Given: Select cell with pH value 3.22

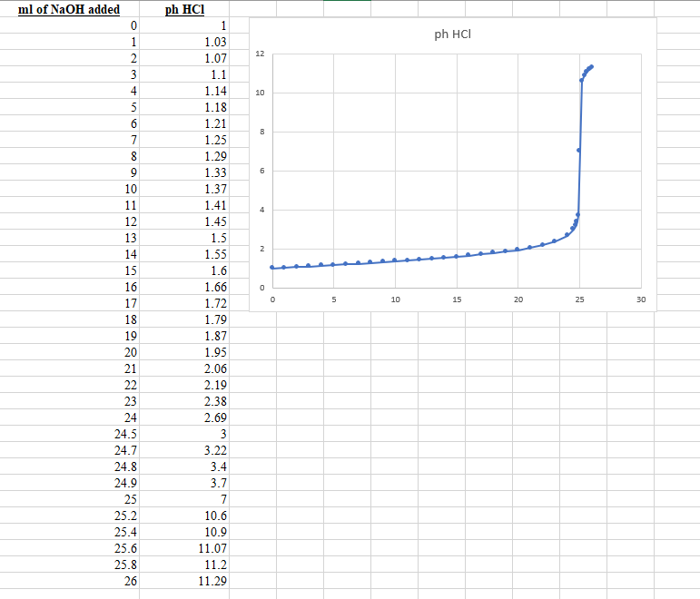Looking at the screenshot, I should click(x=184, y=450).
